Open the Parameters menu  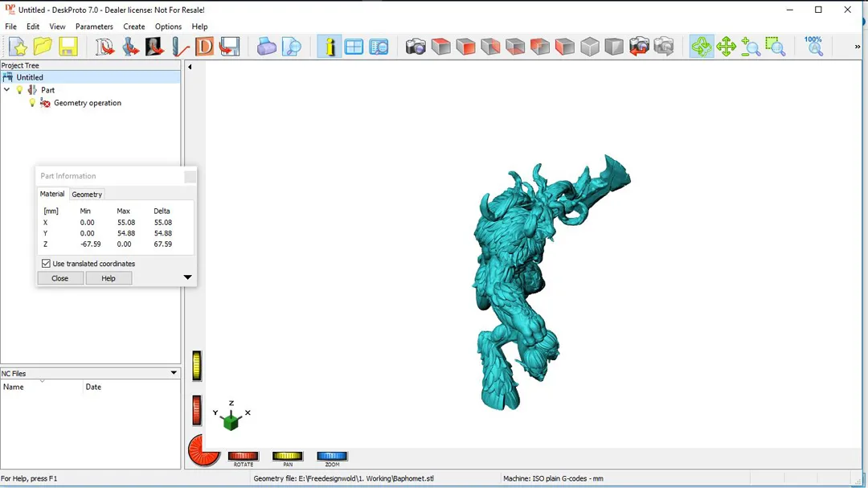94,27
